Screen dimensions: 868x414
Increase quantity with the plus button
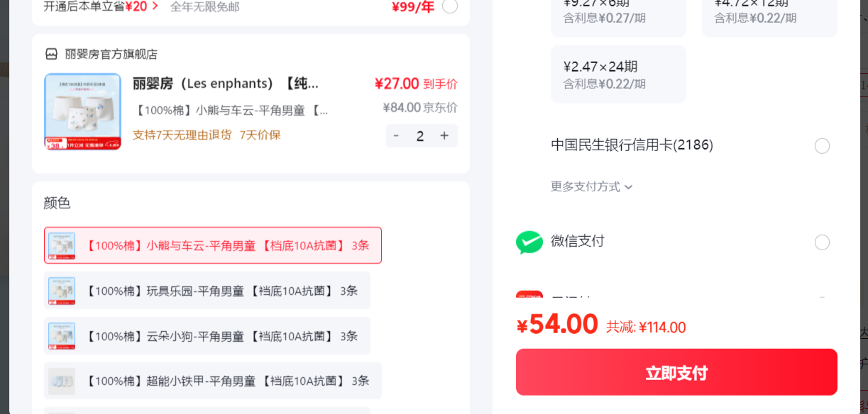click(444, 135)
